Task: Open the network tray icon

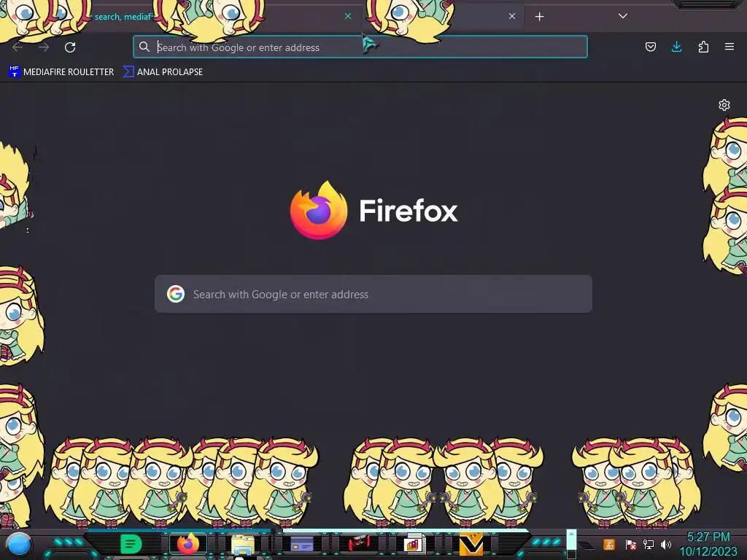Action: click(649, 544)
